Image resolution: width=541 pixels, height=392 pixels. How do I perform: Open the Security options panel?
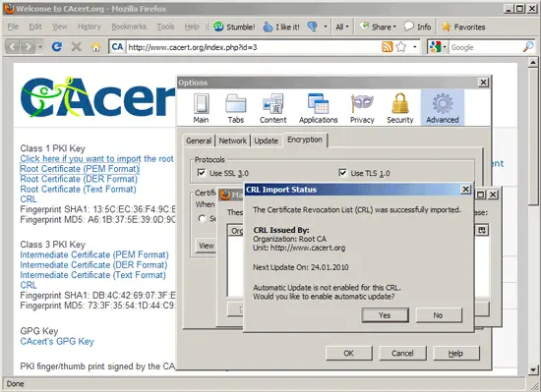(400, 108)
